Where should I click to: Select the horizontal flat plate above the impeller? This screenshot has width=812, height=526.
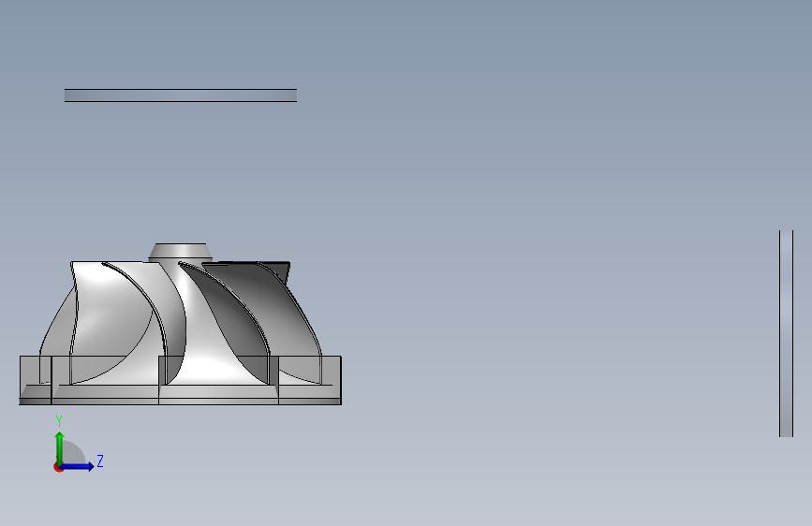tap(181, 95)
